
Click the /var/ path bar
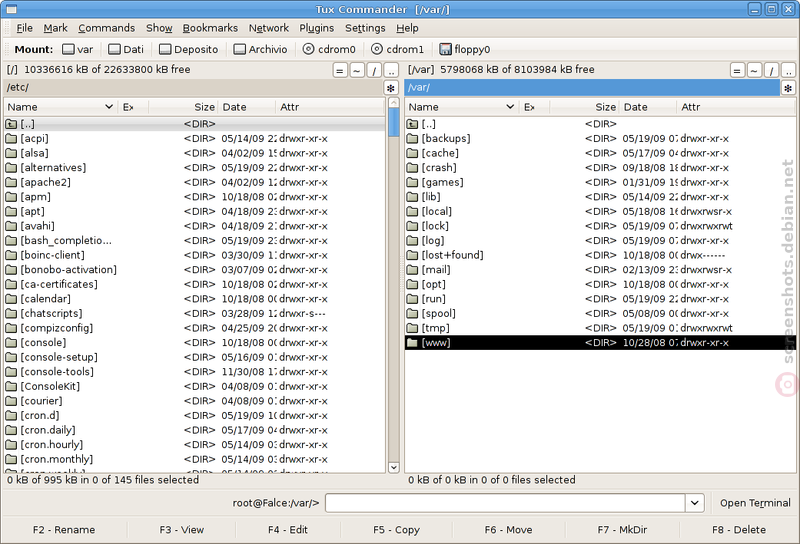[592, 88]
